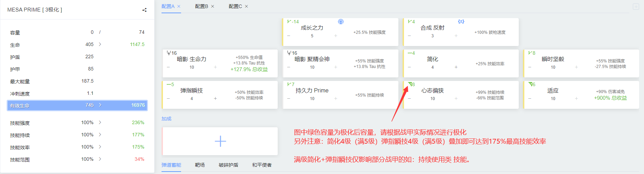Increase rank of 弹指瞬技 mod

click(215, 99)
